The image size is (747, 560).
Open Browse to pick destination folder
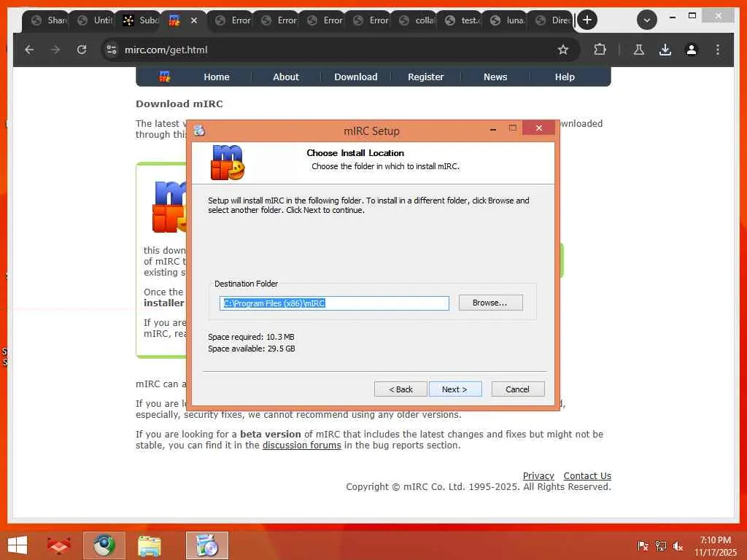point(490,303)
